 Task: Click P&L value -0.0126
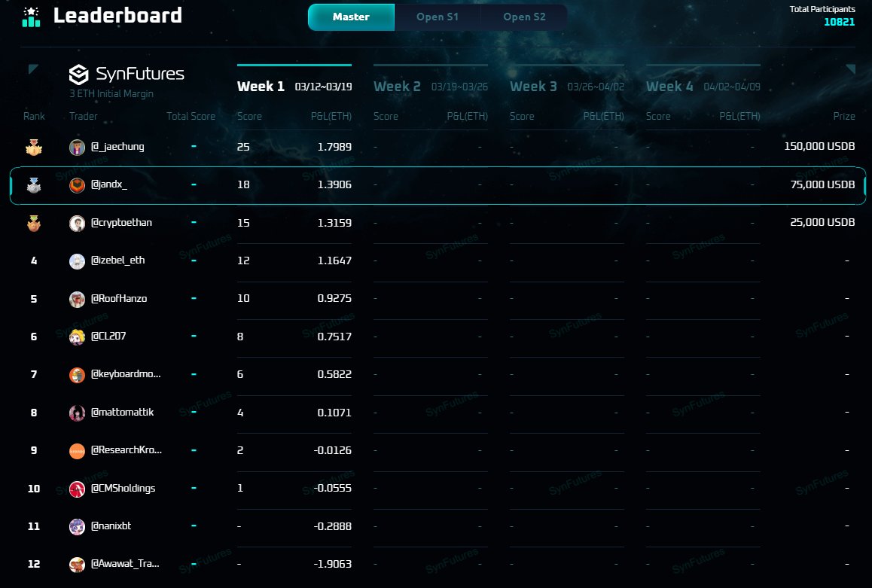[333, 450]
